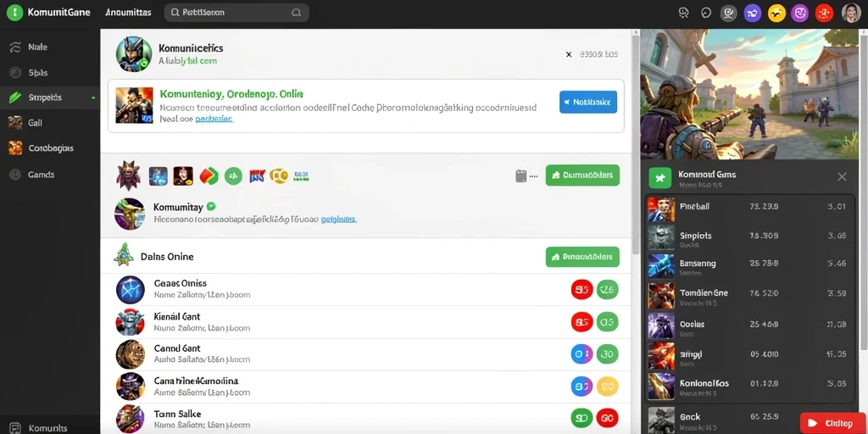Screen dimensions: 868x434
Task: Click the right panel vertical scrollbar
Action: [863, 192]
